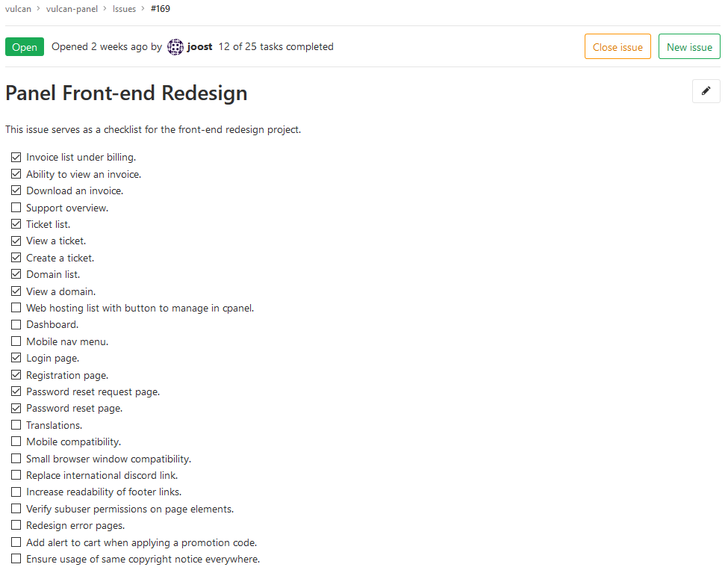This screenshot has width=728, height=573.
Task: Uncheck the 'Invoice list under billing' checkbox
Action: tap(16, 158)
